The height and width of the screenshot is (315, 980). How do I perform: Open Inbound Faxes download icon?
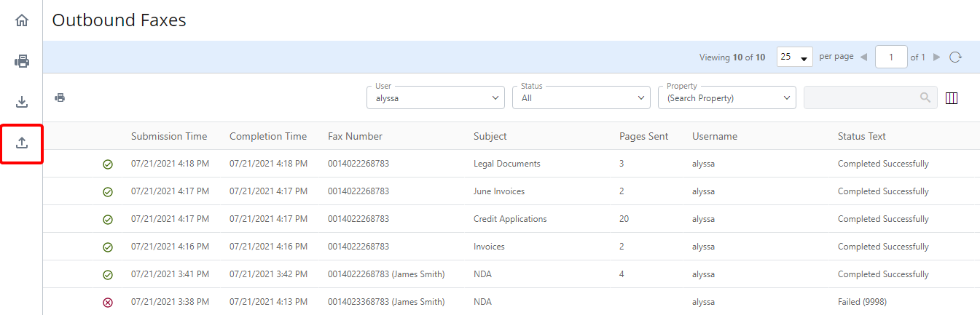22,102
